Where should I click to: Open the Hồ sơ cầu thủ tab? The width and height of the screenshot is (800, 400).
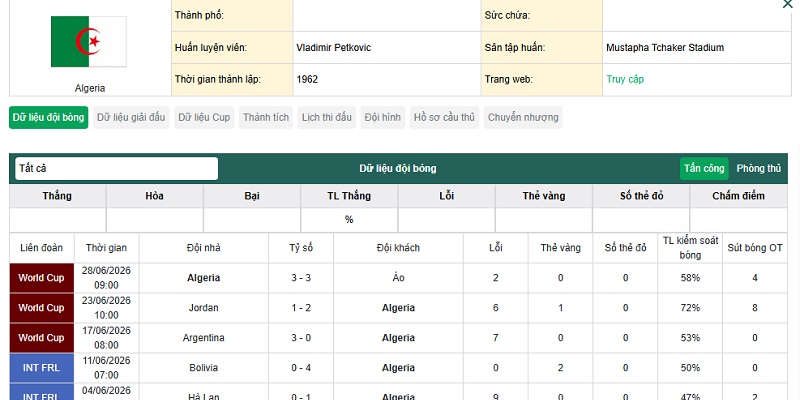pyautogui.click(x=444, y=117)
